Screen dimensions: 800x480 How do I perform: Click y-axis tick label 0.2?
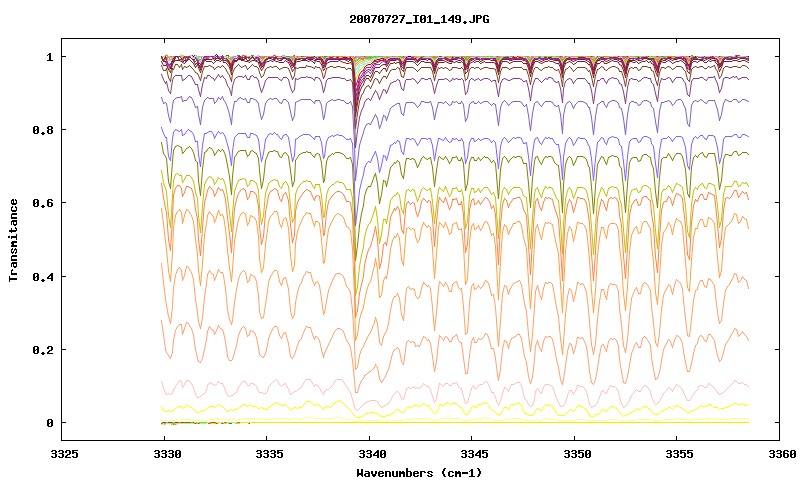pos(42,349)
